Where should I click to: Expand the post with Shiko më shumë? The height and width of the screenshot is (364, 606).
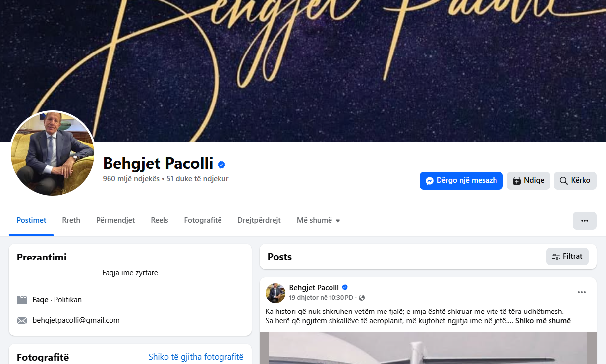pos(543,321)
